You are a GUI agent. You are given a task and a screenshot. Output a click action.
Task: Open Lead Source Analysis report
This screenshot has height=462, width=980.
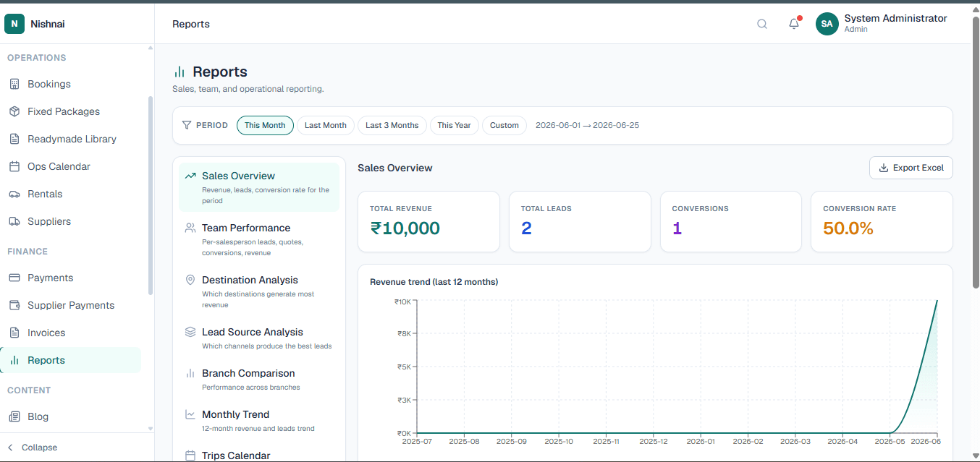(x=259, y=338)
